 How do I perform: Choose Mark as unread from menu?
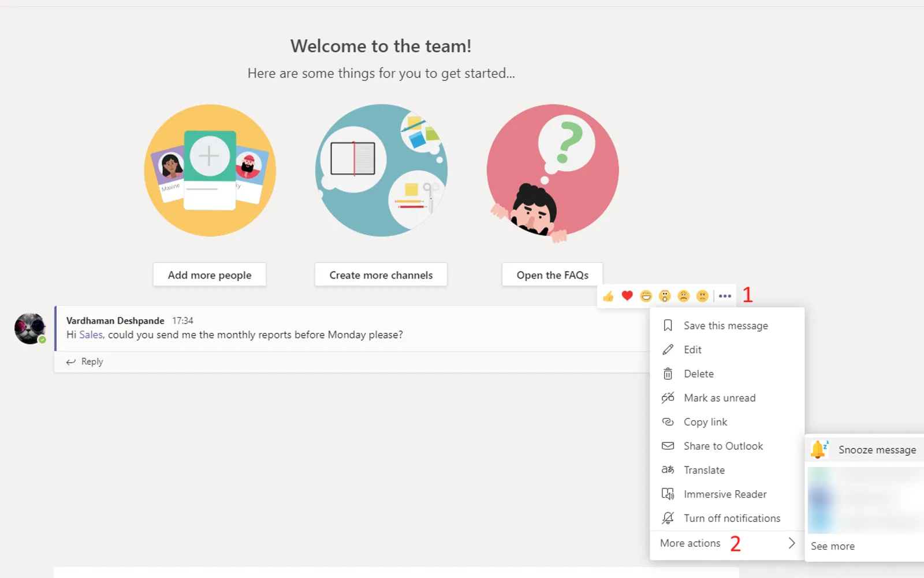coord(727,398)
